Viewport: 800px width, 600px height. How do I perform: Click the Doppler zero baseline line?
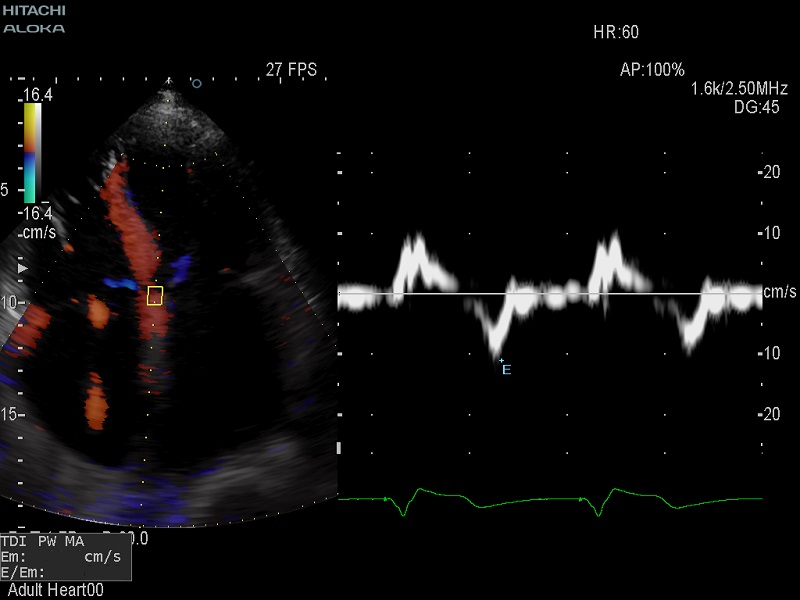[550, 294]
